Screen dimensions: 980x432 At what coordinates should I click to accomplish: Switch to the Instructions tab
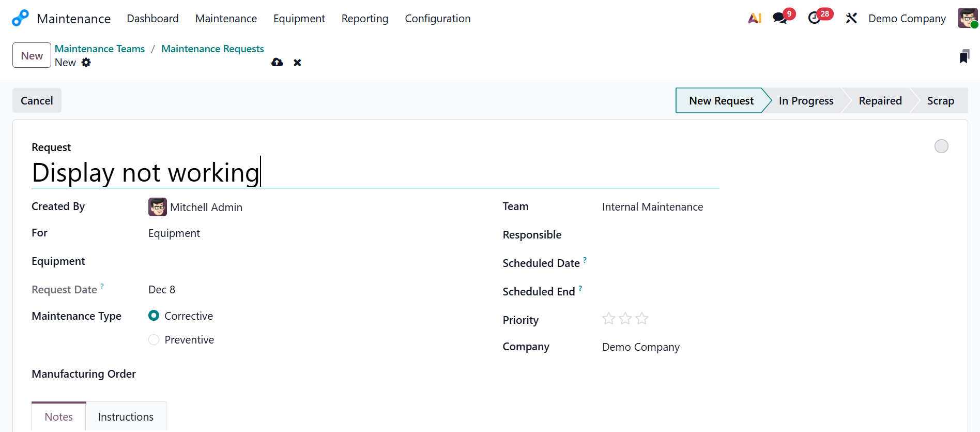pos(126,417)
